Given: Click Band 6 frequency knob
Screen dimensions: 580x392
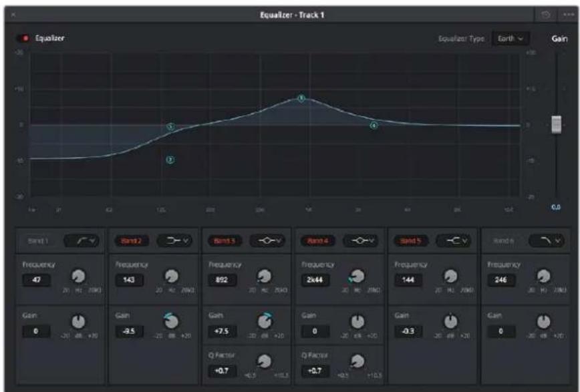Looking at the screenshot, I should [543, 276].
